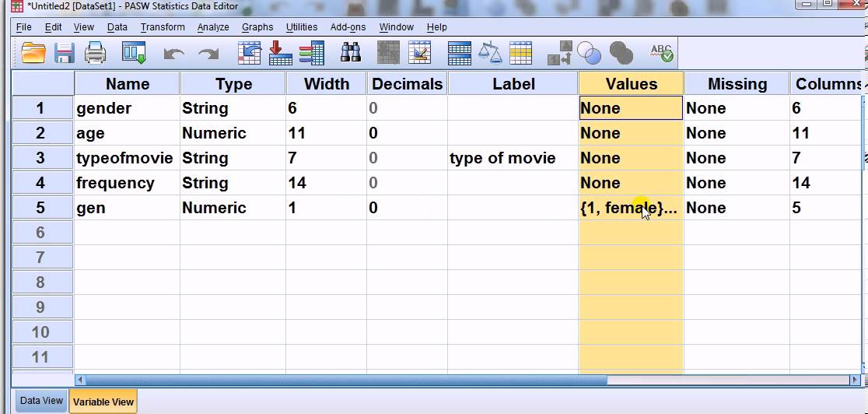Screen dimensions: 868x414
Task: Open Use Variable Sets circles icon
Action: pos(589,53)
